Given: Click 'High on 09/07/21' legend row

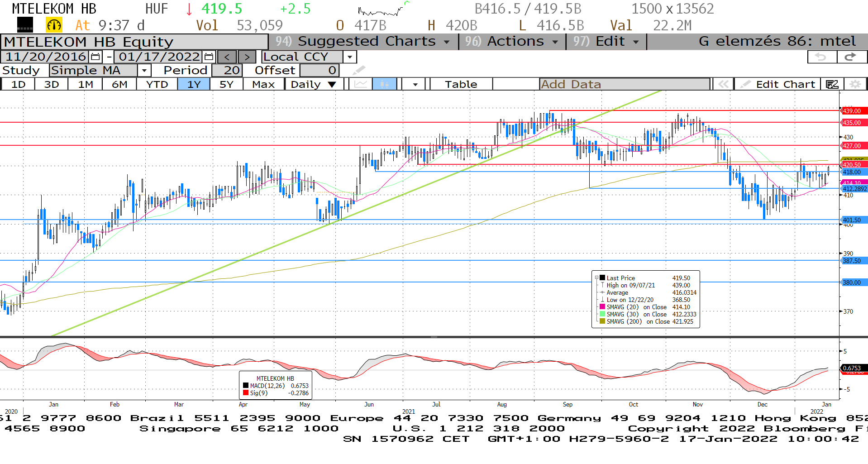Looking at the screenshot, I should [x=648, y=285].
